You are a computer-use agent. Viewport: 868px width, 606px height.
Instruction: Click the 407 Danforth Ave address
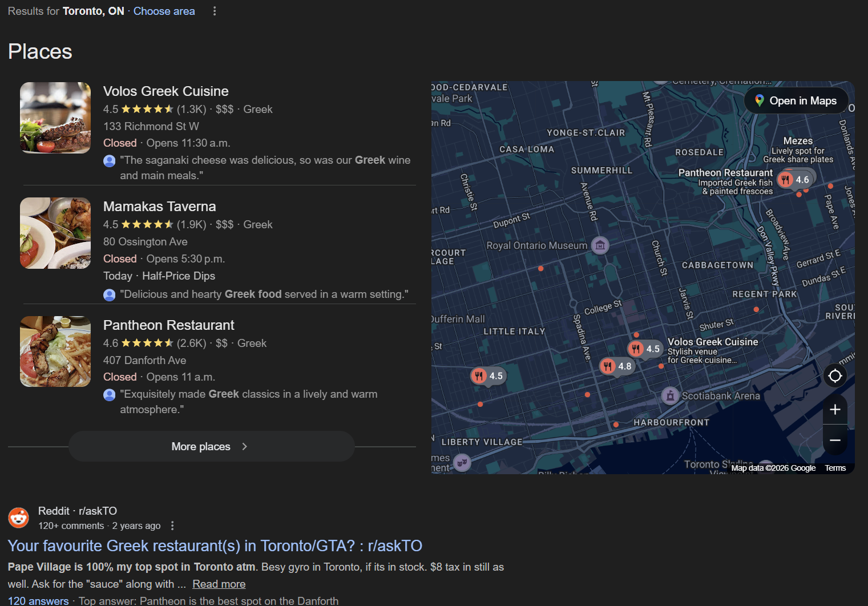(145, 360)
